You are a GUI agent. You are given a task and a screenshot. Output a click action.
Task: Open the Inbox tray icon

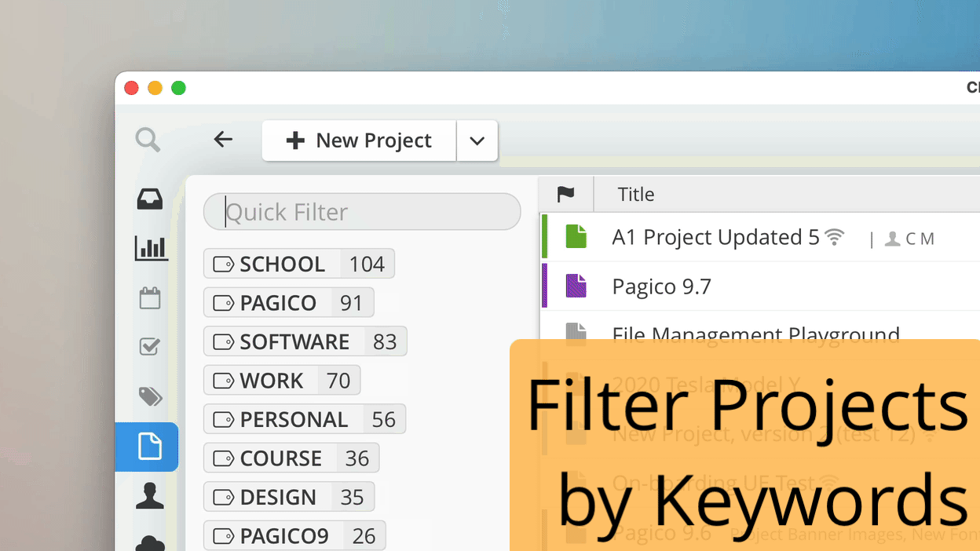[x=150, y=199]
